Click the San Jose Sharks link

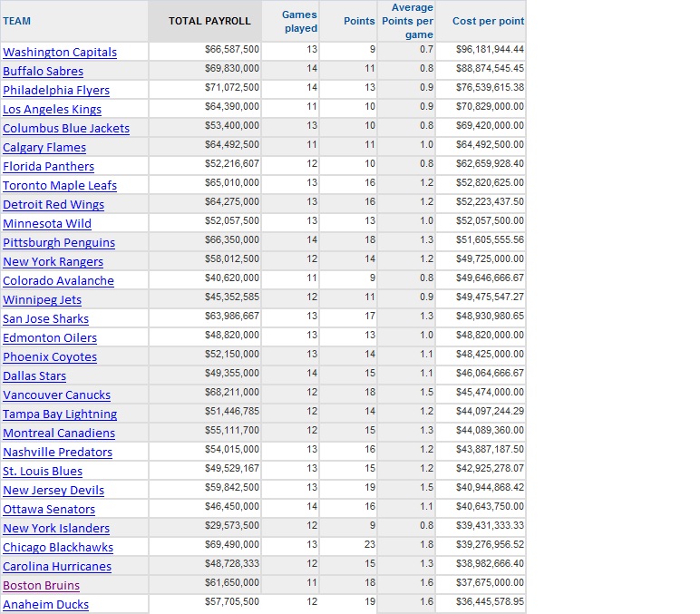click(45, 319)
